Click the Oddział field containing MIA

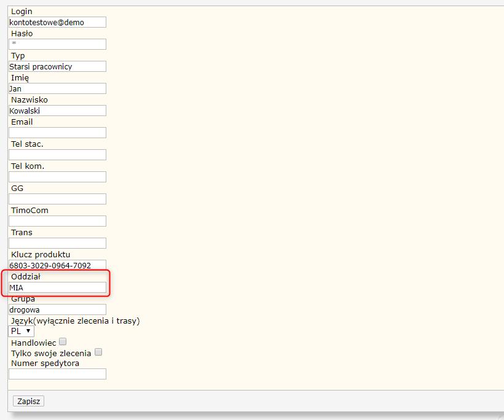click(57, 287)
